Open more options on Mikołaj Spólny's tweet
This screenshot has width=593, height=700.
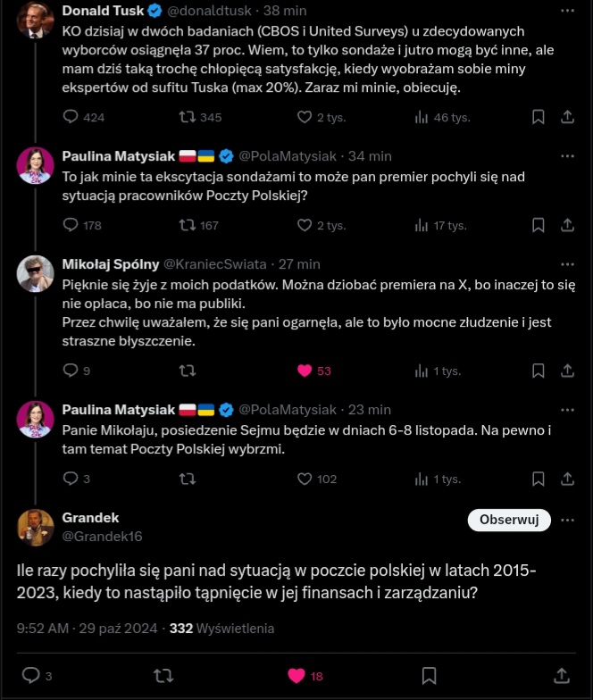(x=567, y=264)
